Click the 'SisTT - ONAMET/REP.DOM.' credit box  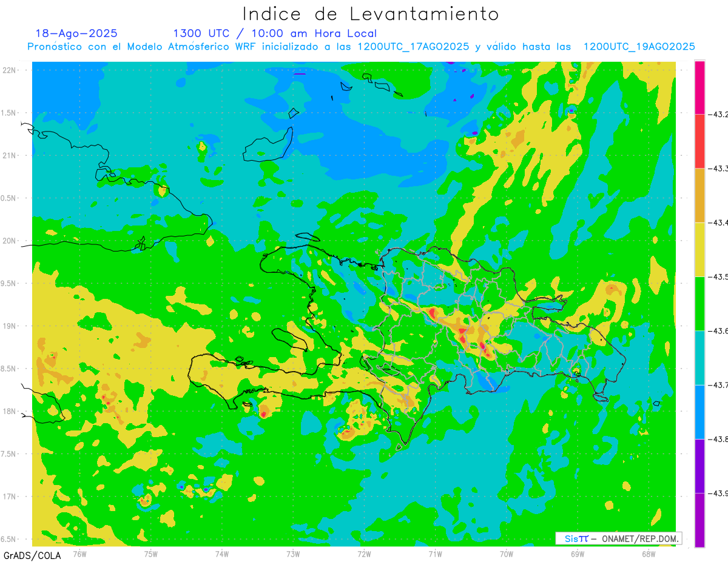point(618,538)
